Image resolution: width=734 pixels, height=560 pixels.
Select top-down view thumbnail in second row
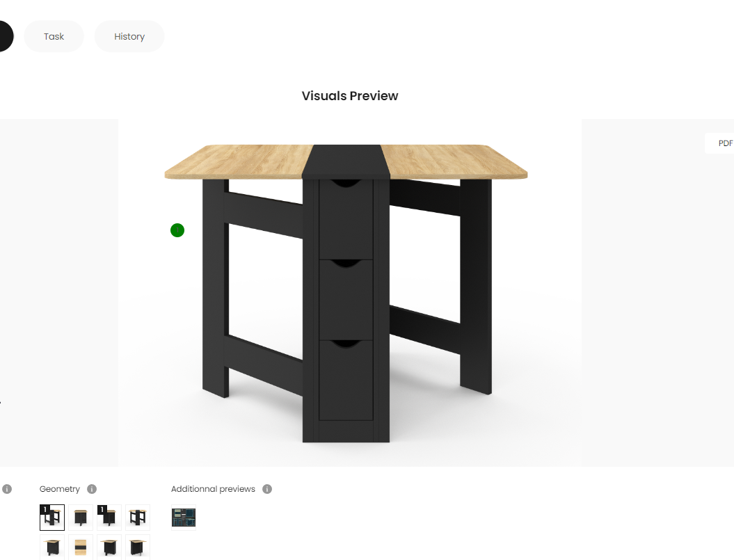pyautogui.click(x=81, y=547)
